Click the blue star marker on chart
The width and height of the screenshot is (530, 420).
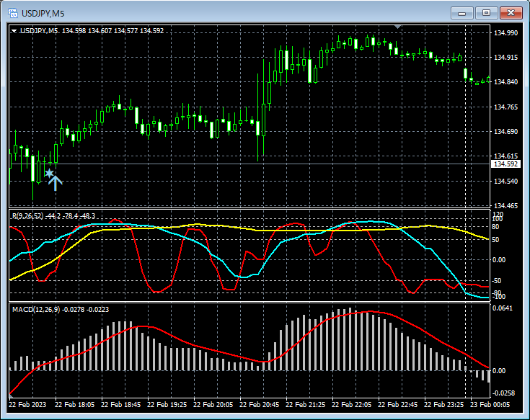pos(49,173)
